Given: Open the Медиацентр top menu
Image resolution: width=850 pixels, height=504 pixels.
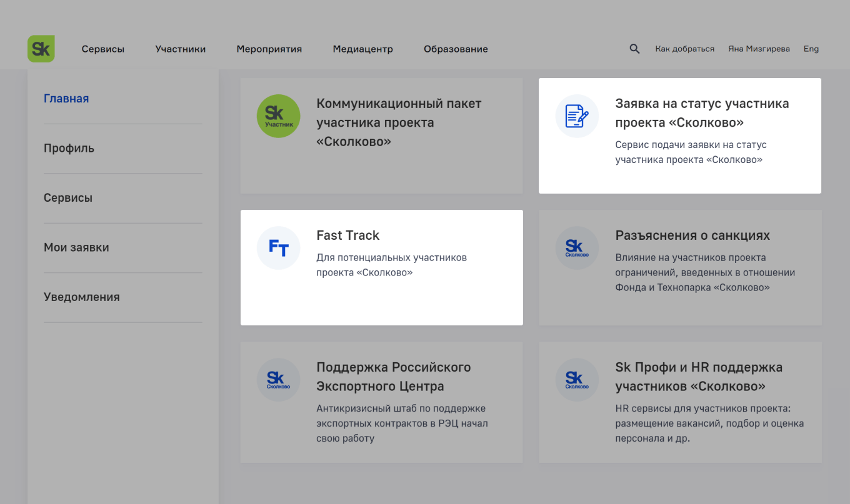Looking at the screenshot, I should tap(363, 49).
